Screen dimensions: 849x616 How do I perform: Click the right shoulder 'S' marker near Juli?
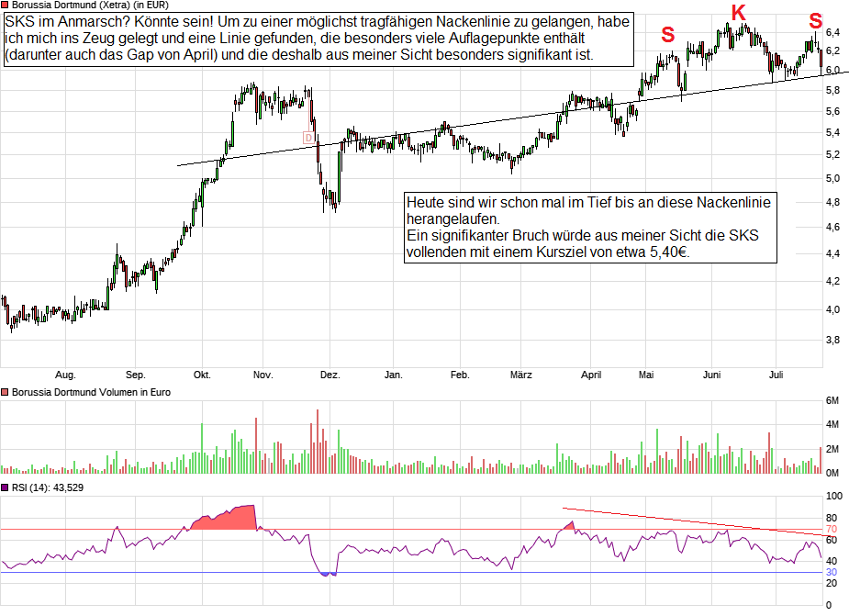pyautogui.click(x=815, y=21)
